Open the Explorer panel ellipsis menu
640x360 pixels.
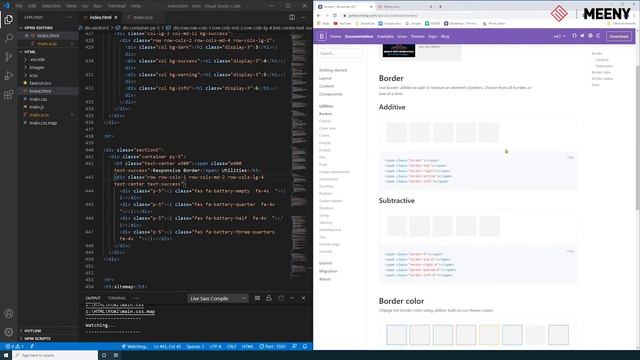69,18
